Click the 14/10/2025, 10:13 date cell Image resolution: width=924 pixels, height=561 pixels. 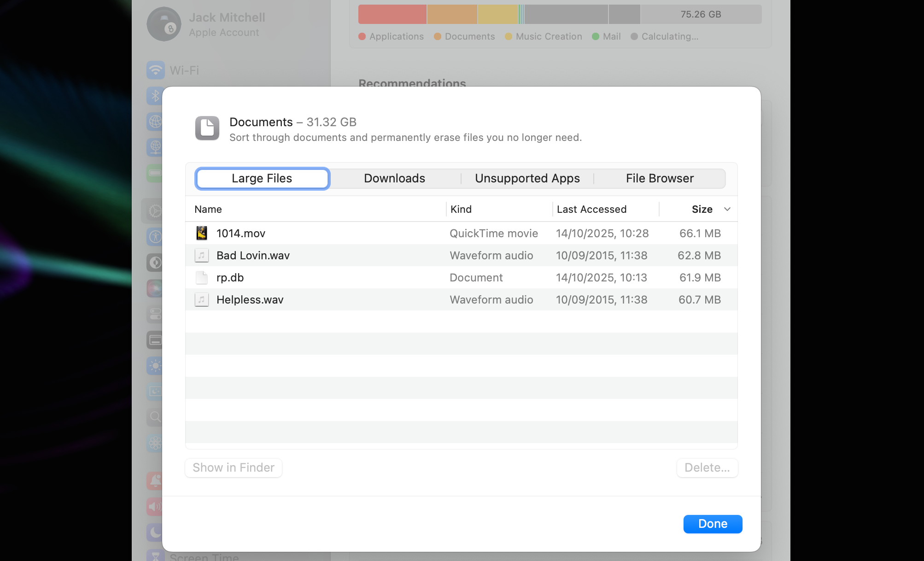click(602, 277)
